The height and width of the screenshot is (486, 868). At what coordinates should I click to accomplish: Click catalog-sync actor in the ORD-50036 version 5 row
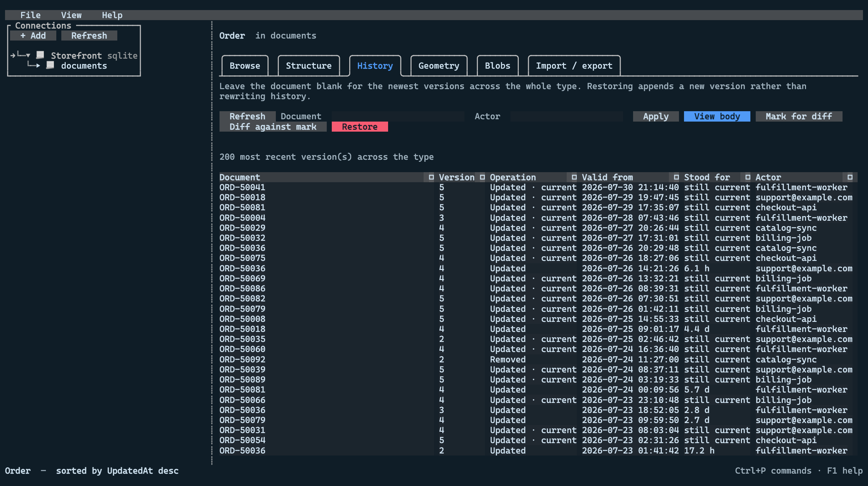pos(786,248)
